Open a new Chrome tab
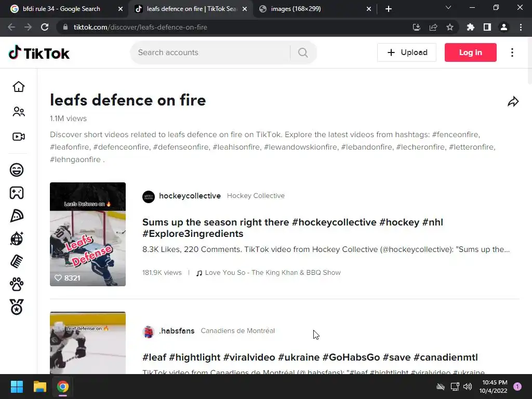This screenshot has width=532, height=399. [389, 9]
